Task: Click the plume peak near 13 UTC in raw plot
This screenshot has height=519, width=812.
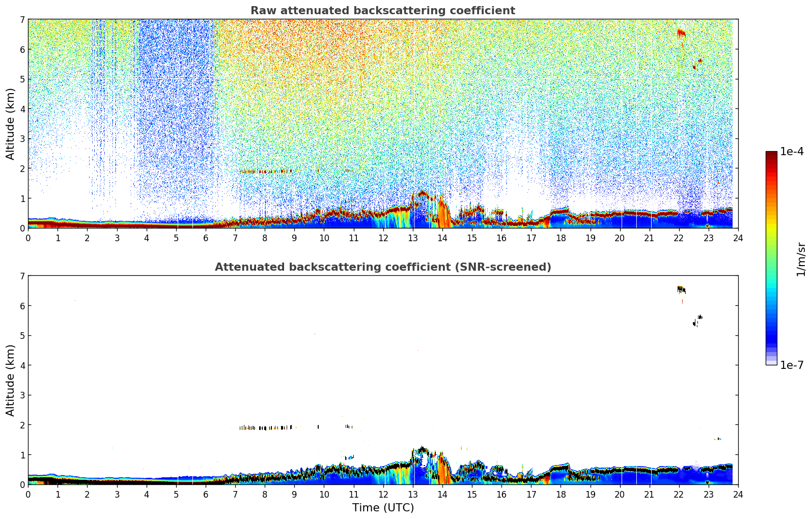Action: click(422, 194)
